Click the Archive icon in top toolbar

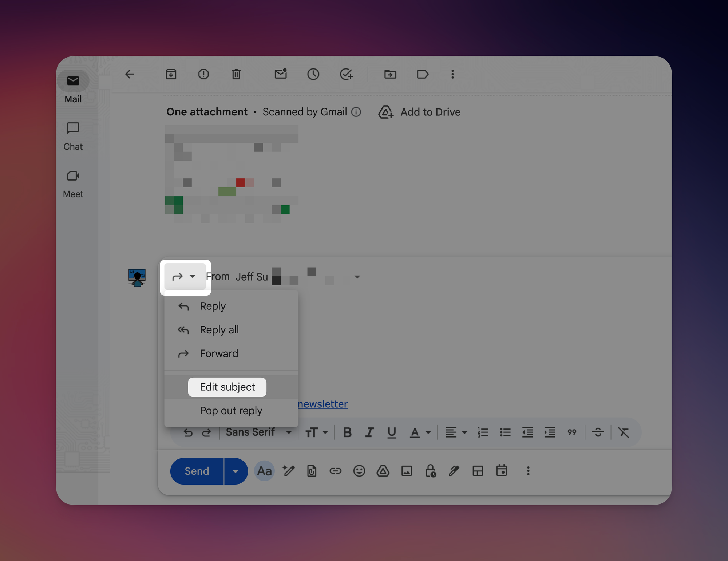click(x=171, y=74)
